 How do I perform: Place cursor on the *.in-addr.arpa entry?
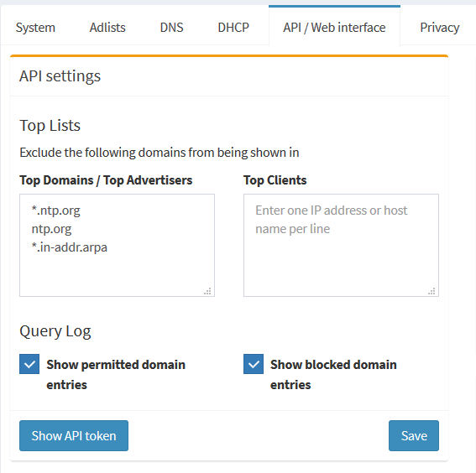(x=70, y=247)
